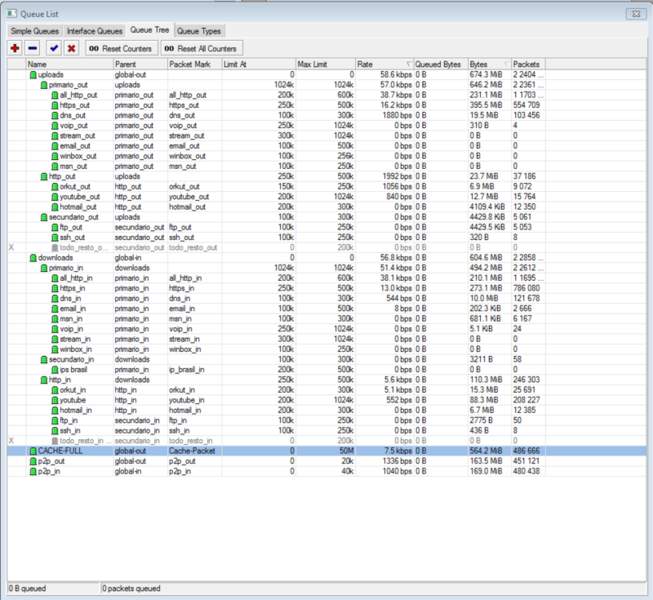Sort by the Parent column header
Screen dimensions: 653x600
(x=140, y=64)
